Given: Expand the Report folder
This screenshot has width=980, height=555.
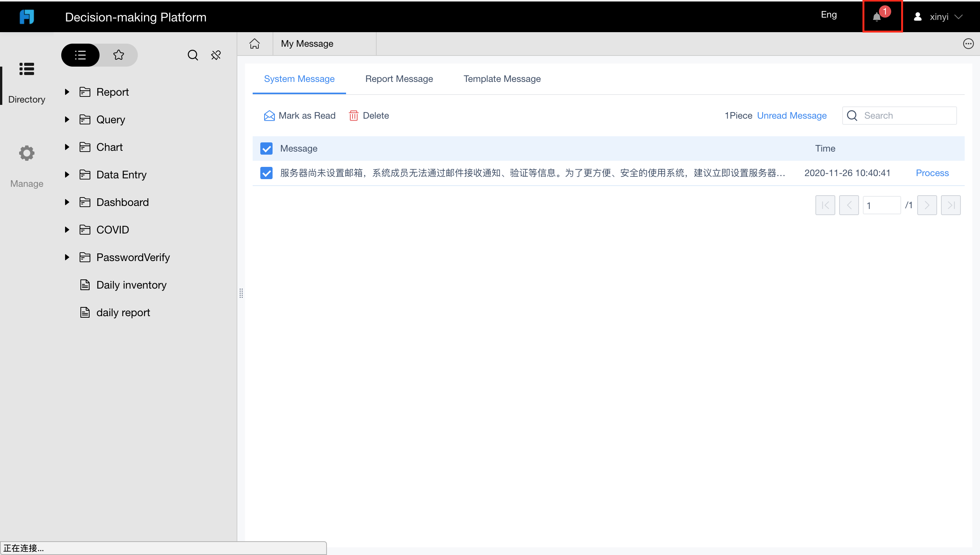Looking at the screenshot, I should point(67,92).
